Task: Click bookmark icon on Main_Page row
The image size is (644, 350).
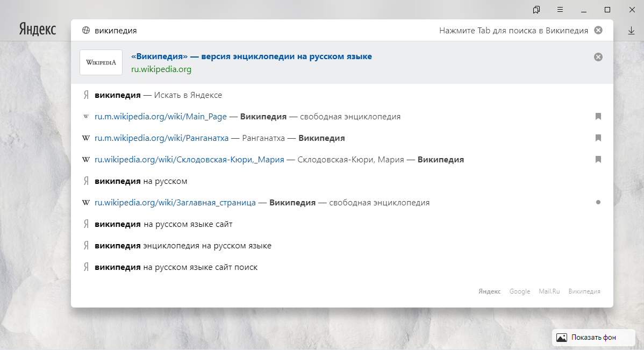Action: pyautogui.click(x=598, y=117)
